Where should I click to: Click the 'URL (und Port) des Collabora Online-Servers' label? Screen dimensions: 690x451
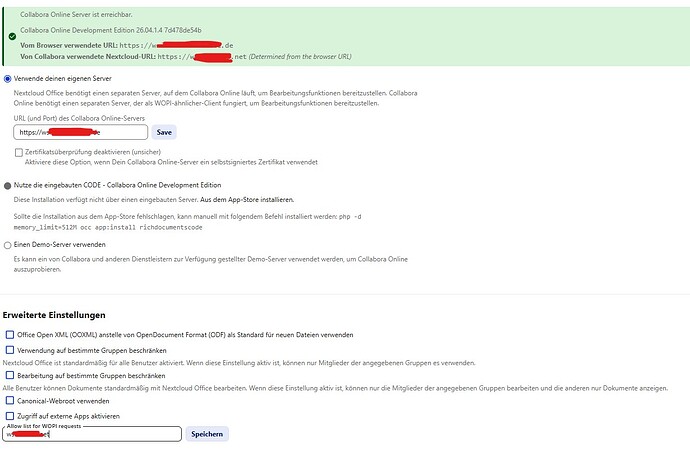tap(79, 118)
